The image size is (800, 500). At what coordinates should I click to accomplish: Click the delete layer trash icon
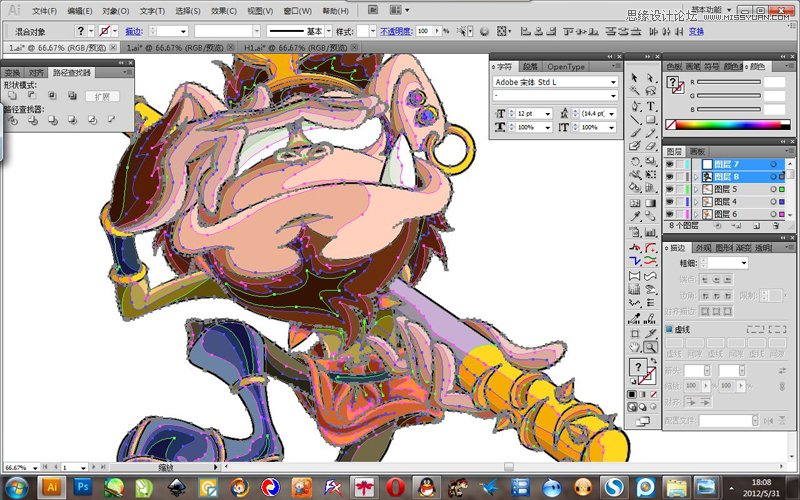tap(776, 226)
